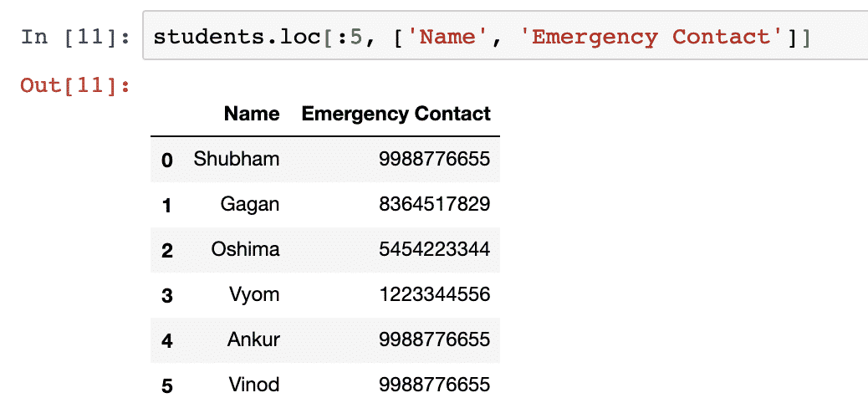Screen dimensions: 868x403
Task: Click contact number 5454223344
Action: click(x=435, y=250)
